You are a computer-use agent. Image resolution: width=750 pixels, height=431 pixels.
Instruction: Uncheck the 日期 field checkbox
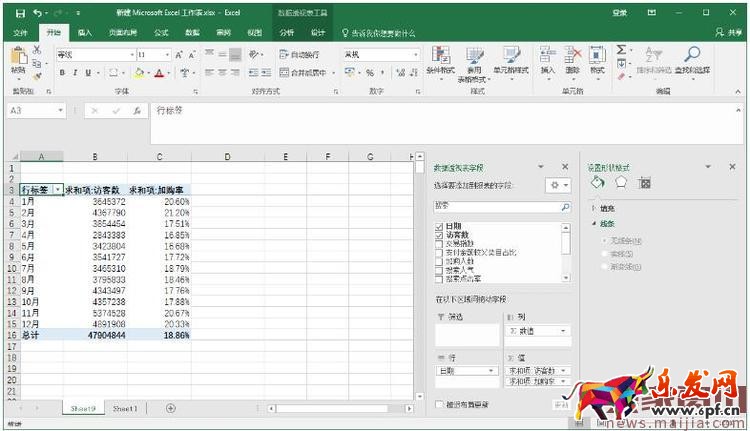tap(440, 226)
